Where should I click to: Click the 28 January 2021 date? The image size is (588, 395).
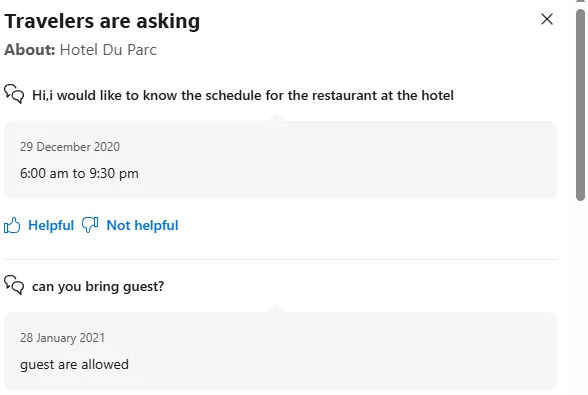tap(62, 338)
